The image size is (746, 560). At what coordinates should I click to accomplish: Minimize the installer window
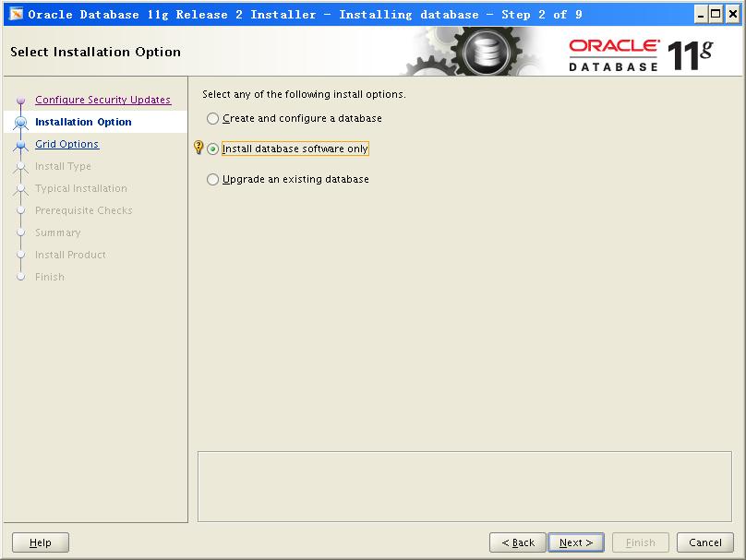pyautogui.click(x=701, y=14)
